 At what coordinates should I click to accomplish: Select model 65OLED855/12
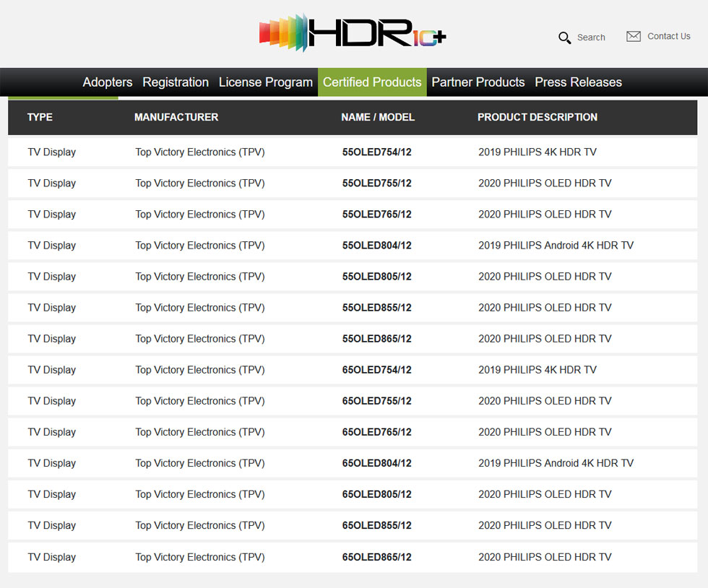376,526
